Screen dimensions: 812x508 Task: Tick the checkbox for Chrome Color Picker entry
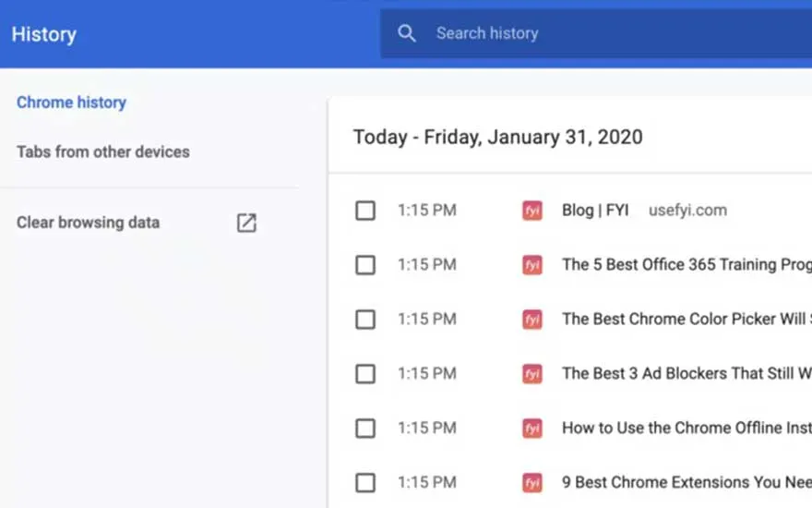(365, 320)
